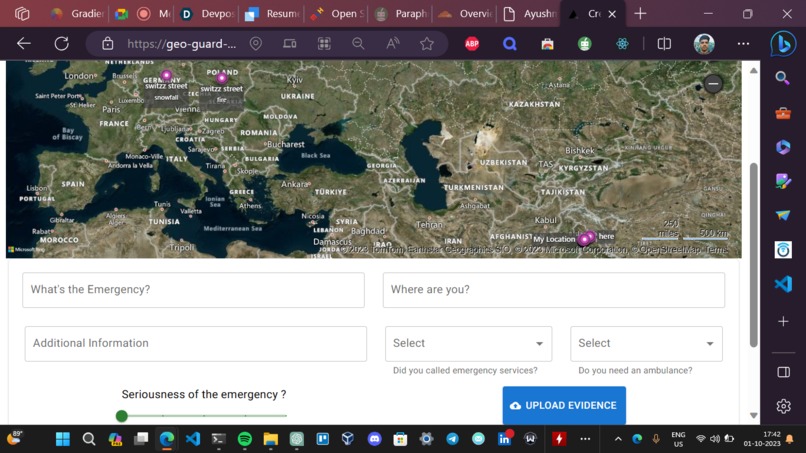Open sidebar Search icon
This screenshot has height=453, width=806.
(783, 78)
